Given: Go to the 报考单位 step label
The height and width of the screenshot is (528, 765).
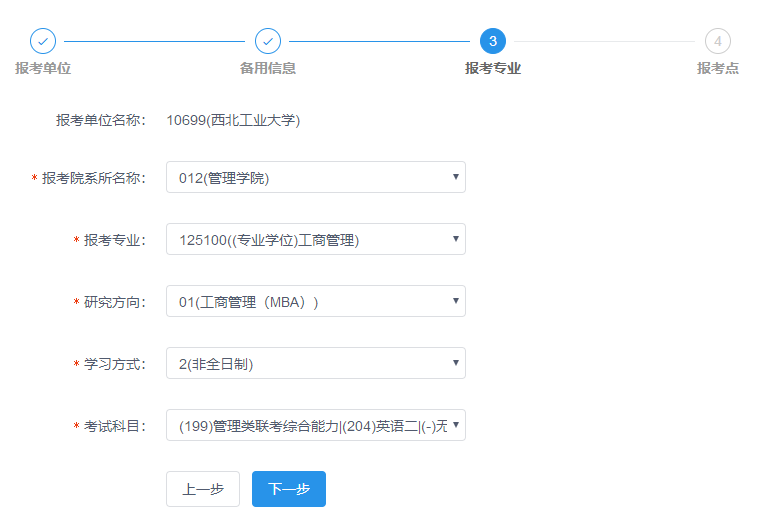Looking at the screenshot, I should (x=43, y=68).
